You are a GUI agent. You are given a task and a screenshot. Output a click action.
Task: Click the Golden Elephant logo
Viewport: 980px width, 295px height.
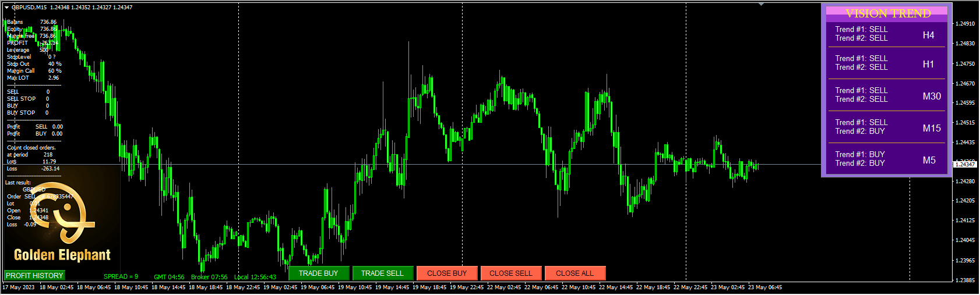point(62,221)
